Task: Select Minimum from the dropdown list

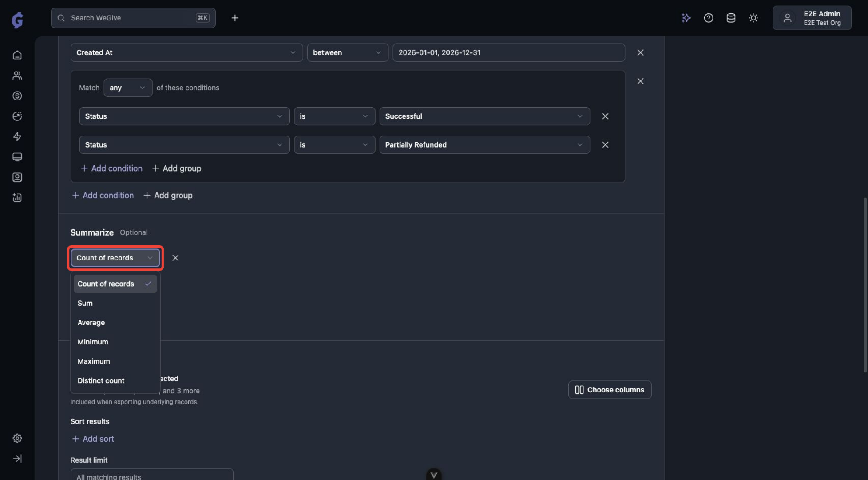Action: (115, 342)
